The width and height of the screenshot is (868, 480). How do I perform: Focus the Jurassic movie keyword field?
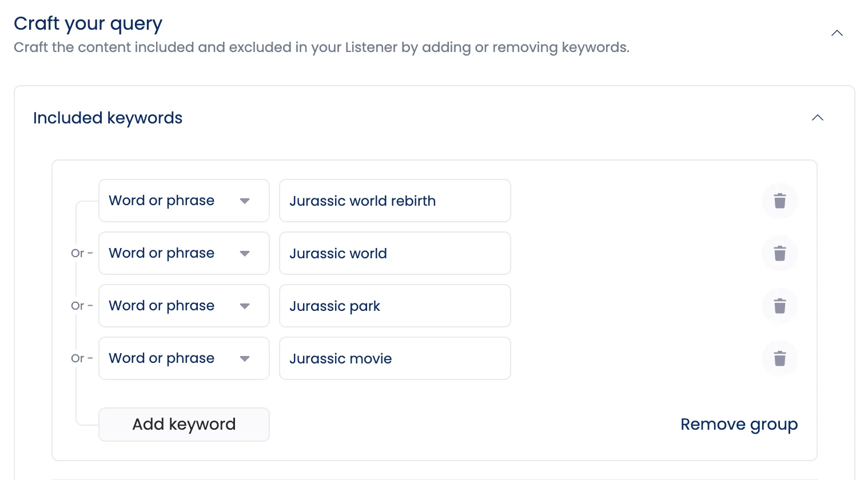pos(395,358)
